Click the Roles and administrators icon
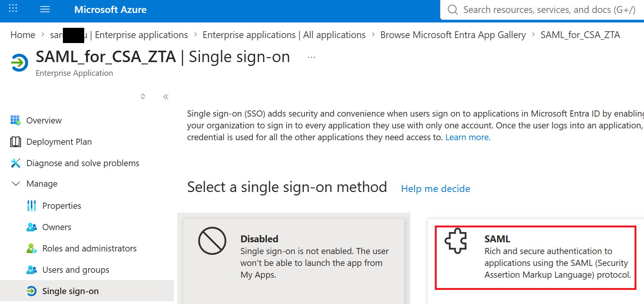Viewport: 644px width, 304px height. [32, 248]
